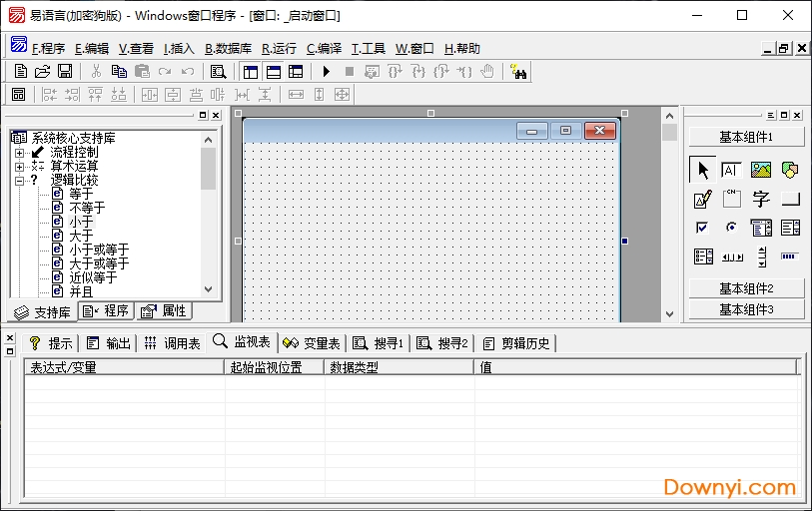Image resolution: width=812 pixels, height=511 pixels.
Task: Open the T.工具 menu
Action: point(369,49)
